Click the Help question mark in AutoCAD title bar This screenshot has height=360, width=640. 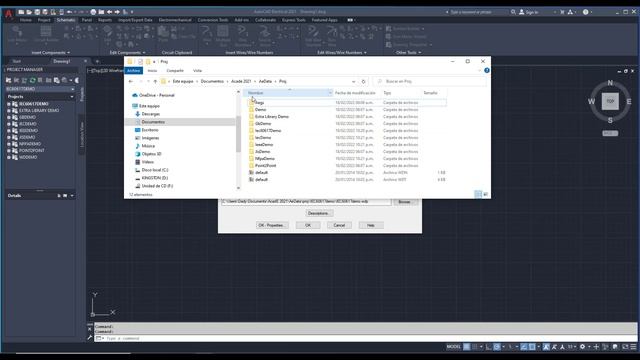[586, 12]
